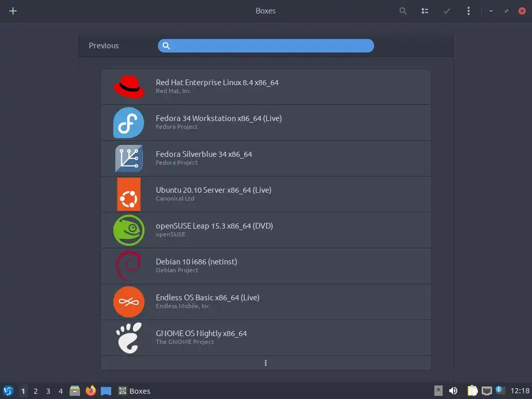The image size is (532, 399).
Task: Switch to workspace 4
Action: point(61,391)
